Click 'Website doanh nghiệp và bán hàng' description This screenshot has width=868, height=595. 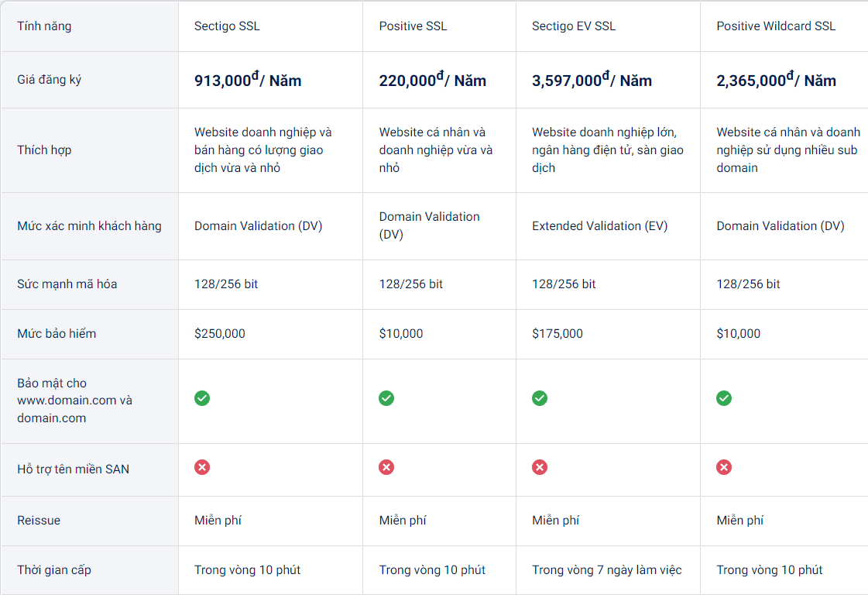pos(263,150)
